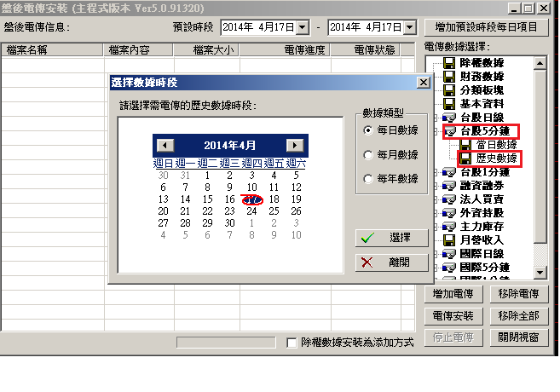Select the 每年數據 radio option
This screenshot has width=560, height=392.
click(x=368, y=178)
